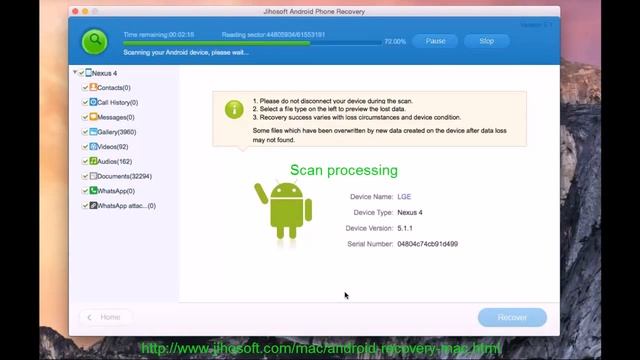Viewport: 640px width, 360px height.
Task: Click the WhatsApp category icon
Action: 93,190
